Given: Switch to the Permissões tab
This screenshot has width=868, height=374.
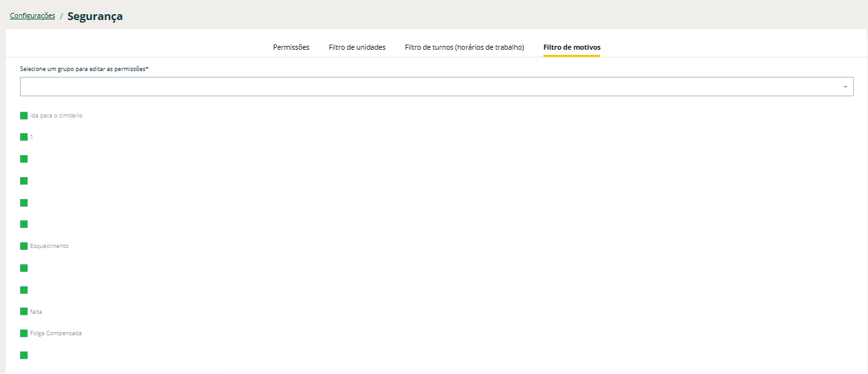Looking at the screenshot, I should coord(291,47).
